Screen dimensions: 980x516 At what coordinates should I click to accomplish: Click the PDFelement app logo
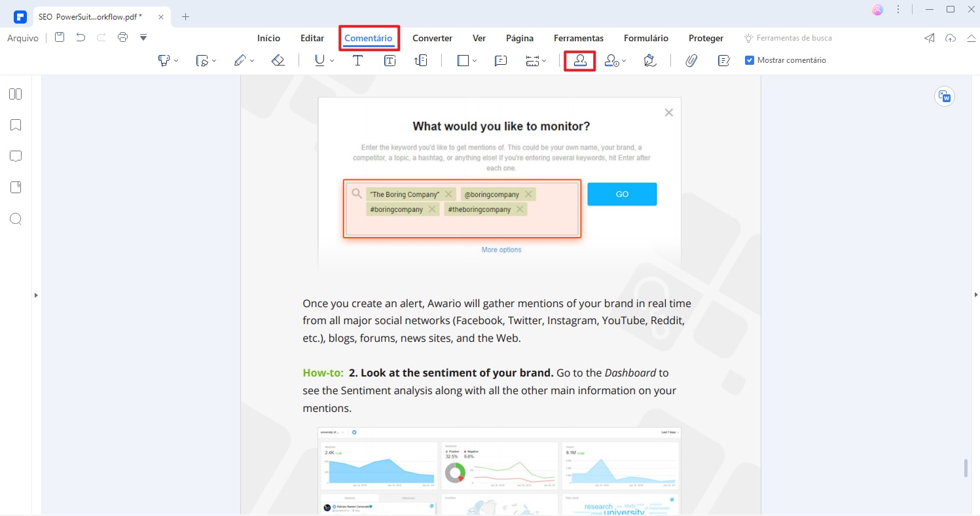(20, 16)
